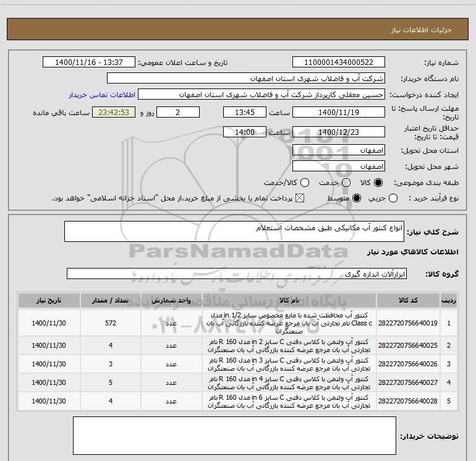This screenshot has height=461, width=476.
Task: Open the اطلاعات تماس خریدار link
Action: (102, 95)
